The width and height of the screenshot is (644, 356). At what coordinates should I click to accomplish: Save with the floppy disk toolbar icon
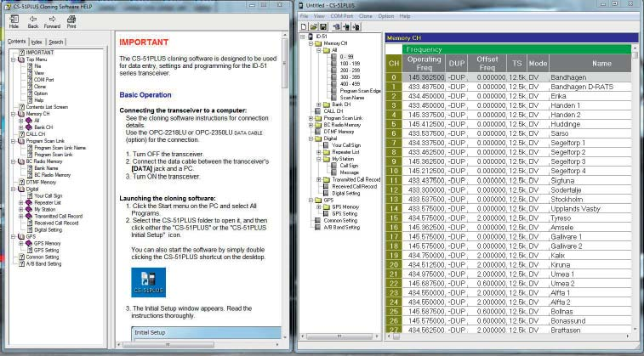(323, 27)
